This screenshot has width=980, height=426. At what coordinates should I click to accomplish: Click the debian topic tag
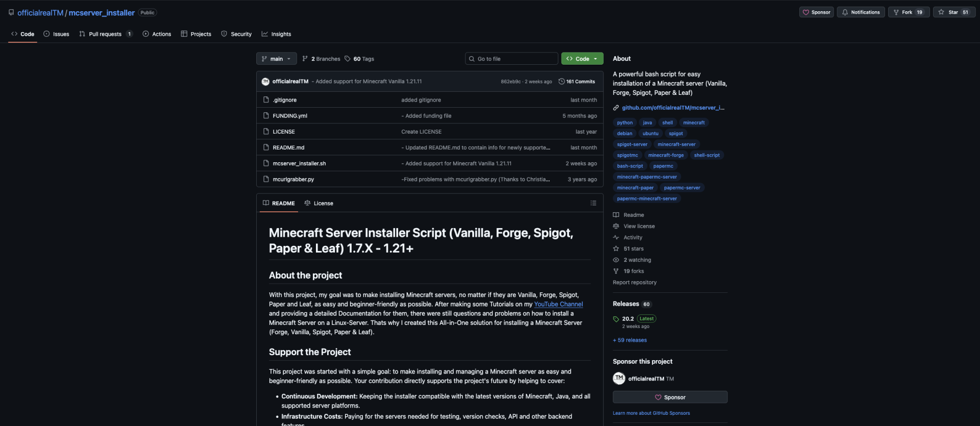coord(625,134)
